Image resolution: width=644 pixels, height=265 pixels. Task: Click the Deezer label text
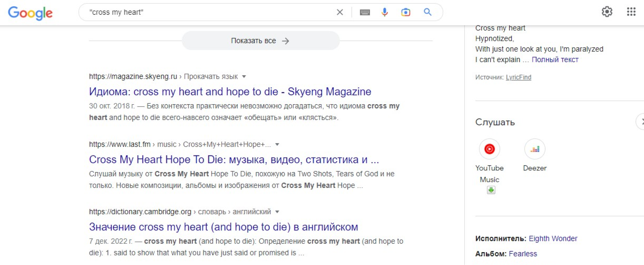(x=535, y=168)
